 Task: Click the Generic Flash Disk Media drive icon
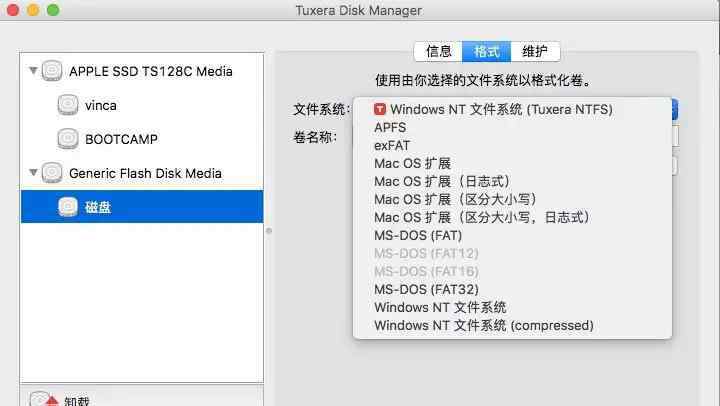coord(52,173)
